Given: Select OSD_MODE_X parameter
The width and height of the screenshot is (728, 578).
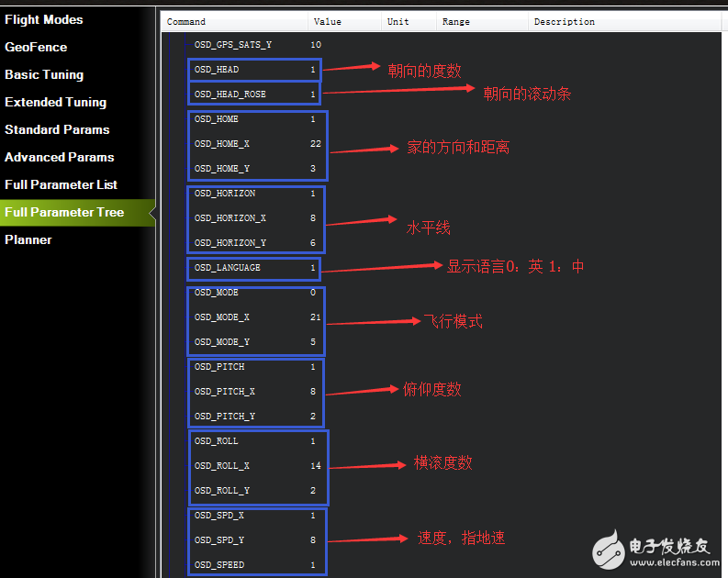Looking at the screenshot, I should pyautogui.click(x=221, y=317).
